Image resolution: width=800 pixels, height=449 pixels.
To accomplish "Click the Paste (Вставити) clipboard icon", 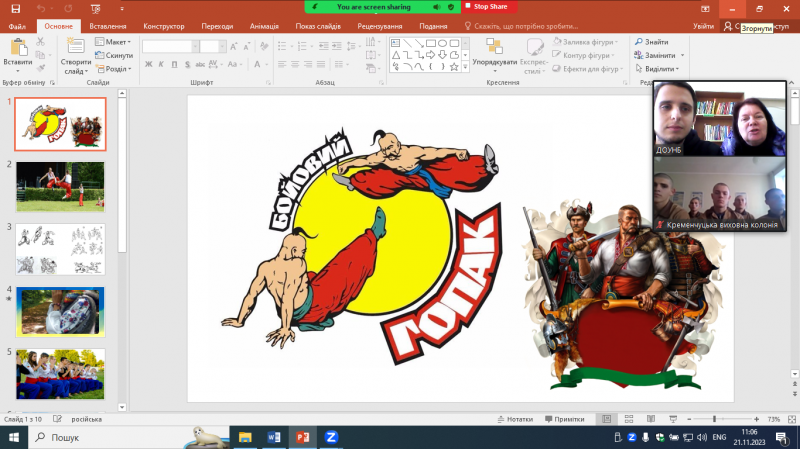I will 18,48.
